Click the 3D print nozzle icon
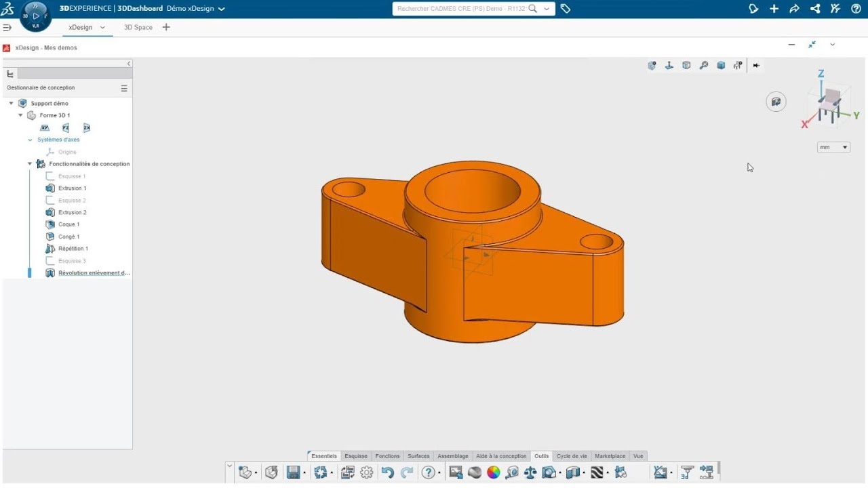 click(x=687, y=472)
